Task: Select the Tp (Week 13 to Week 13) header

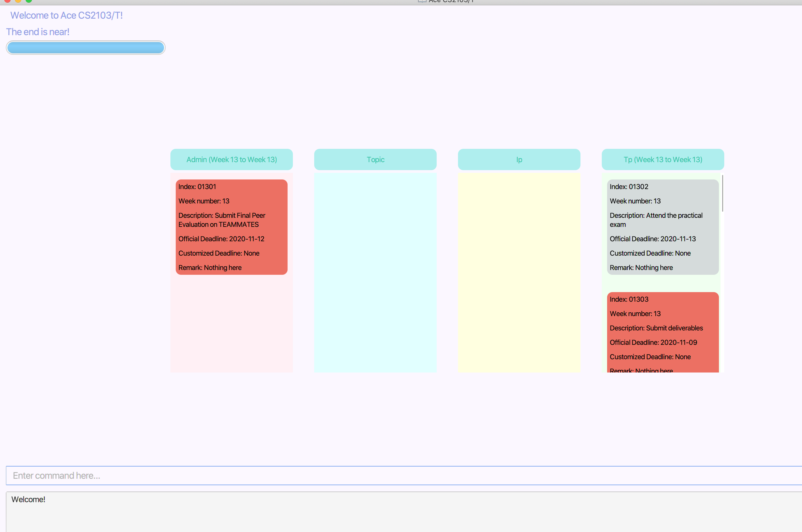Action: pyautogui.click(x=662, y=159)
